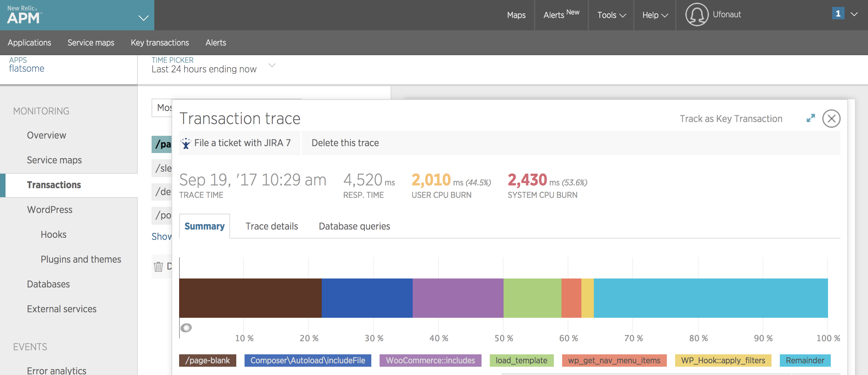Image resolution: width=868 pixels, height=375 pixels.
Task: Click the 2,010 ms user CPU burn value
Action: point(451,180)
